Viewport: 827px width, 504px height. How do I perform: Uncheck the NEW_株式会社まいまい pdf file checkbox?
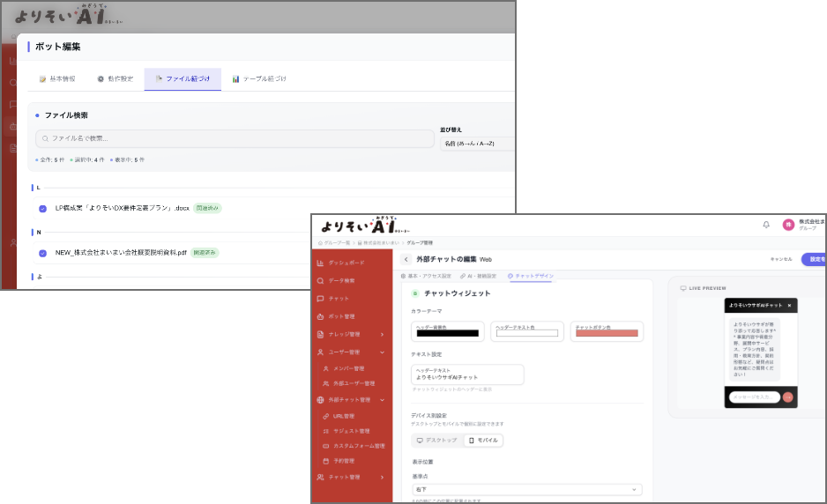42,253
